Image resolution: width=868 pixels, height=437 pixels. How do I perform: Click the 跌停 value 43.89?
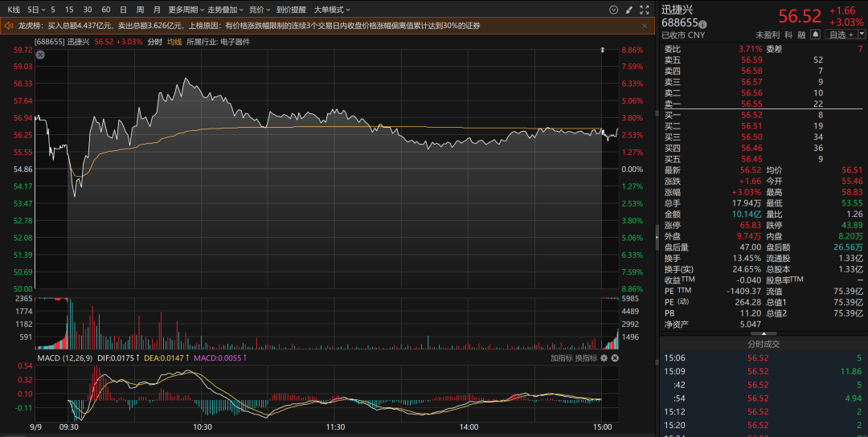pos(852,225)
